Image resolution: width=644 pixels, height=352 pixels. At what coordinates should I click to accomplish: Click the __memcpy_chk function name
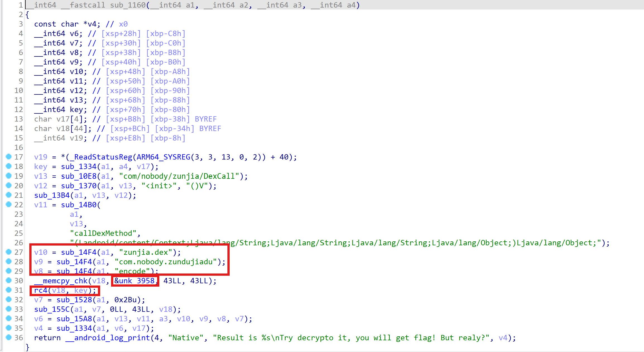tap(61, 281)
